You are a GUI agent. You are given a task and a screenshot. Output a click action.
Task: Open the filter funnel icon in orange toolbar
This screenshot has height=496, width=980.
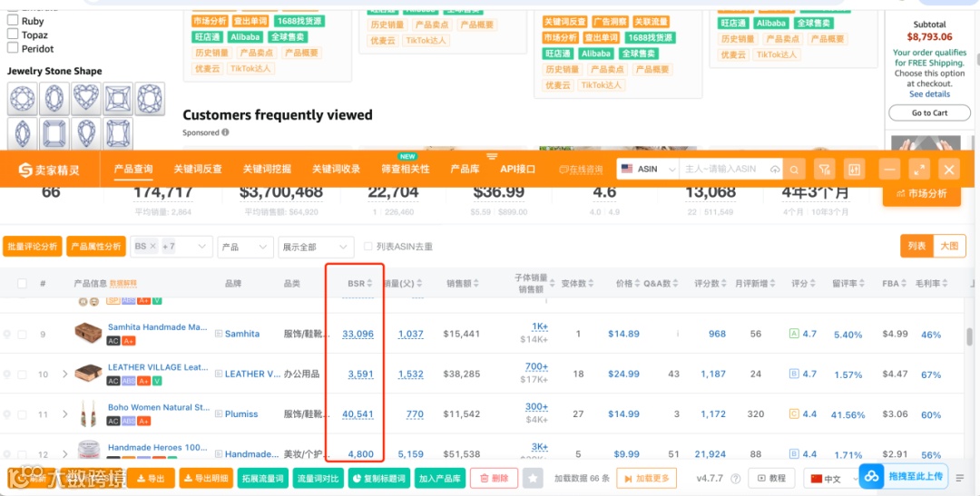pyautogui.click(x=824, y=170)
